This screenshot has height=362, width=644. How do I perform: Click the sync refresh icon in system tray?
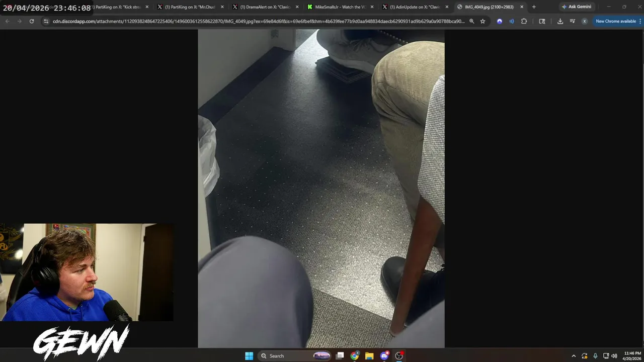coord(585,356)
